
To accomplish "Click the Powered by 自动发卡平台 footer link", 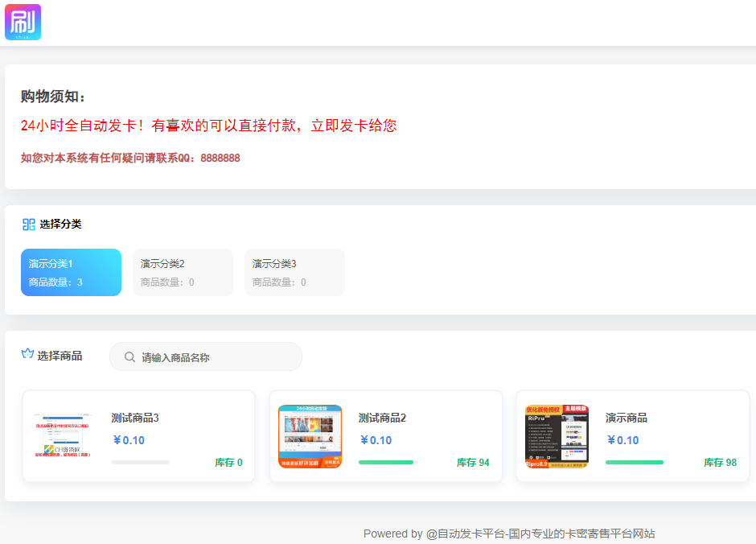I will pyautogui.click(x=509, y=534).
